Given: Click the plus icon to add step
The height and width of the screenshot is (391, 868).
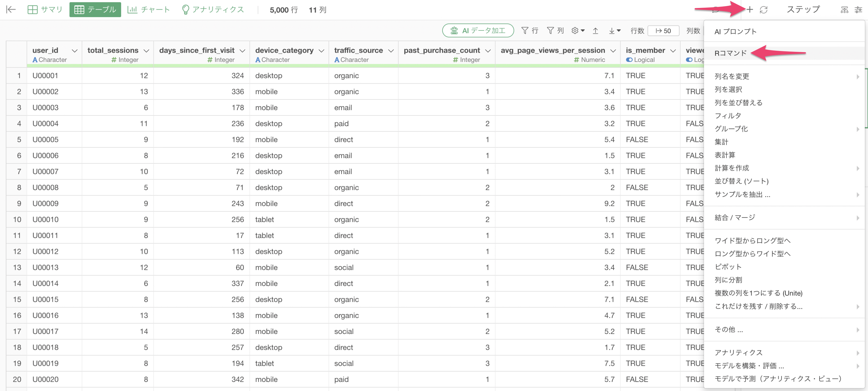Looking at the screenshot, I should point(749,10).
